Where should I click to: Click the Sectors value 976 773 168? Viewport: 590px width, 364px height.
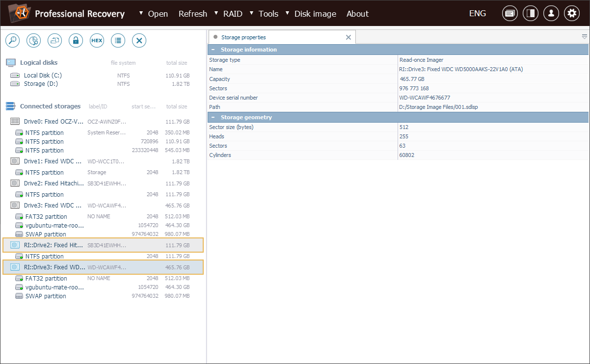[414, 88]
